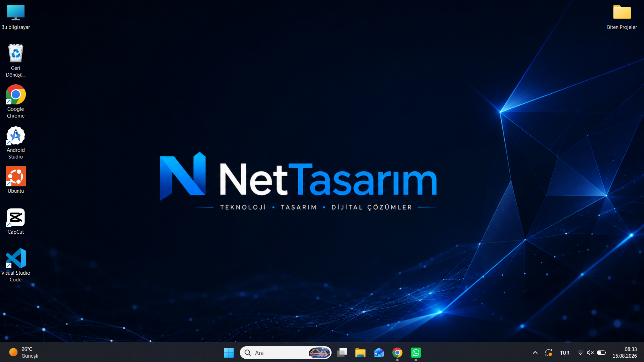
Task: Select the Geri Dönüşüm recycle bin icon
Action: 15,61
